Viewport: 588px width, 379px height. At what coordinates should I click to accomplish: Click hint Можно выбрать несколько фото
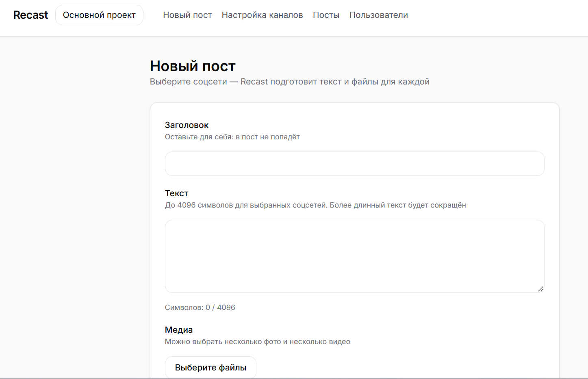(258, 342)
